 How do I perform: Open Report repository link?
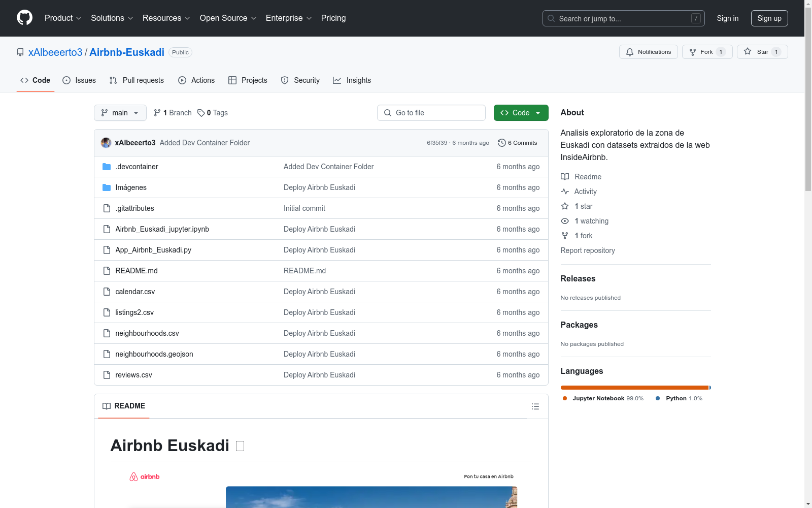click(588, 250)
